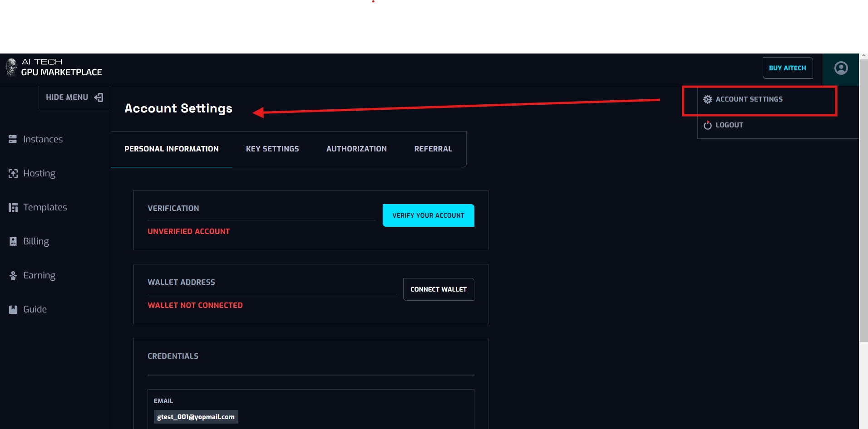Click the Hosting sidebar icon
868x429 pixels.
click(13, 174)
